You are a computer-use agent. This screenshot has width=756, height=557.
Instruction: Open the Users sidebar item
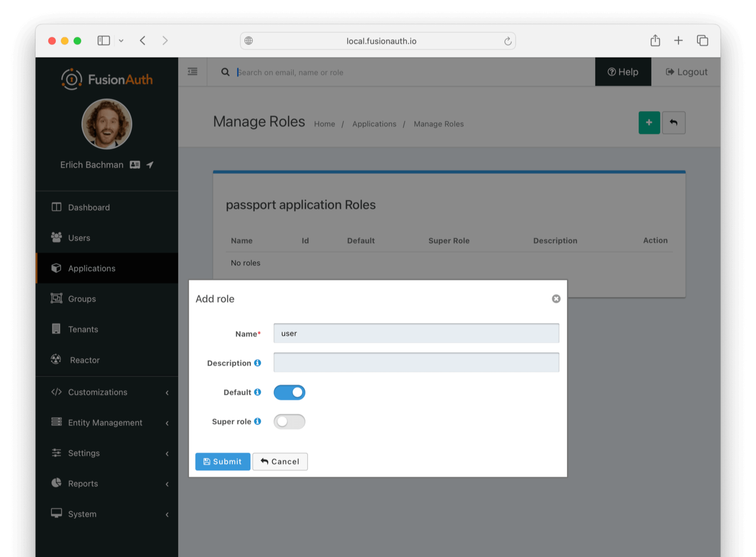79,238
